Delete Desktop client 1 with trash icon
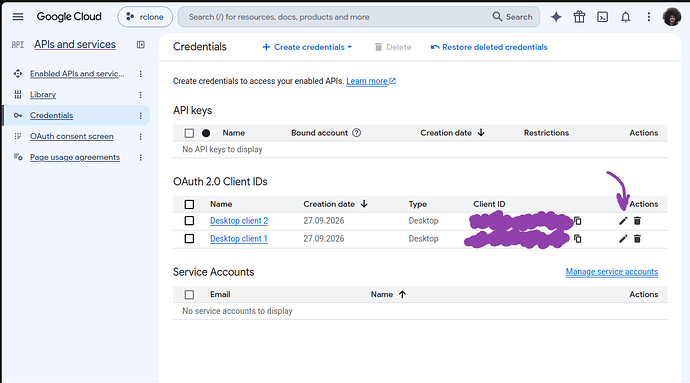 637,239
